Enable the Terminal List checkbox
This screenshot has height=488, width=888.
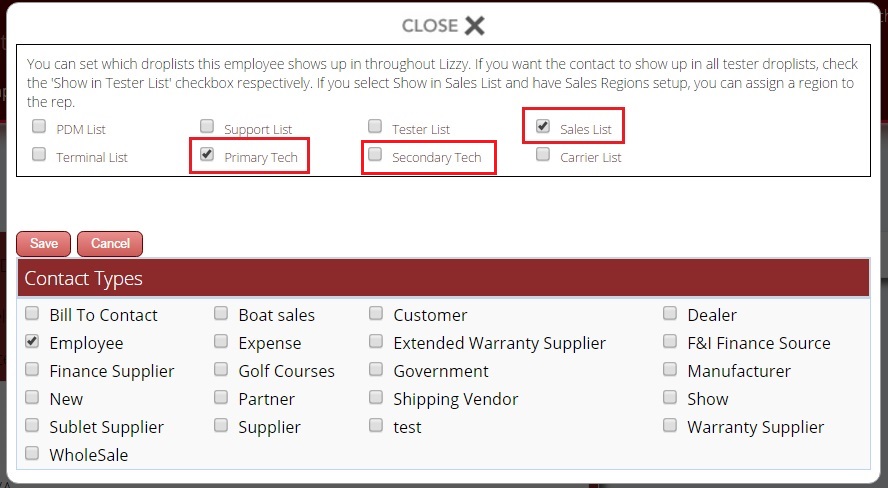pos(39,155)
